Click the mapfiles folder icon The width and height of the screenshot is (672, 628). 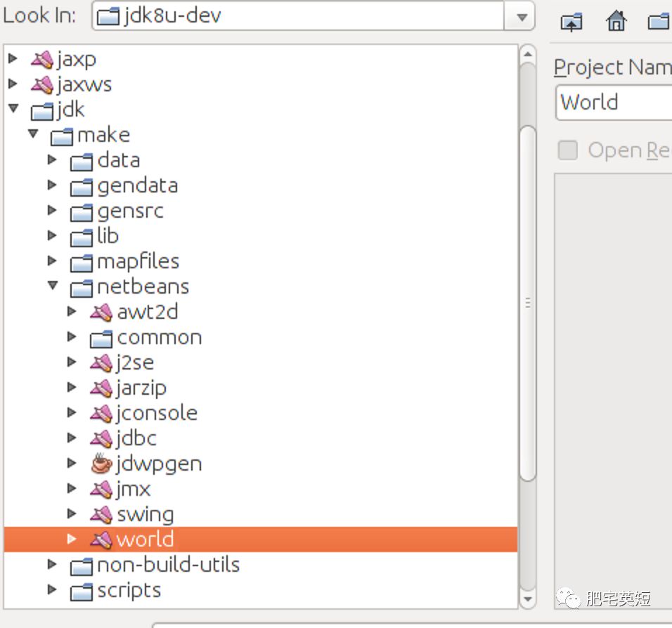click(82, 263)
